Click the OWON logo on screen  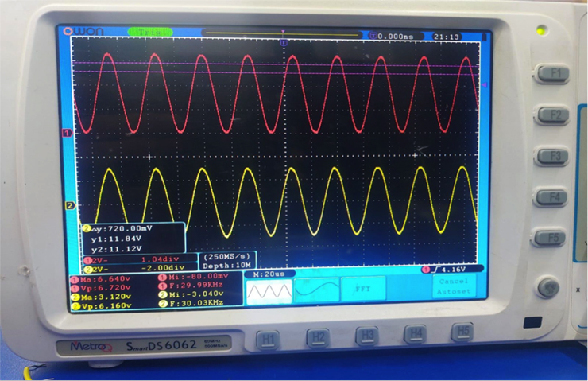click(85, 32)
